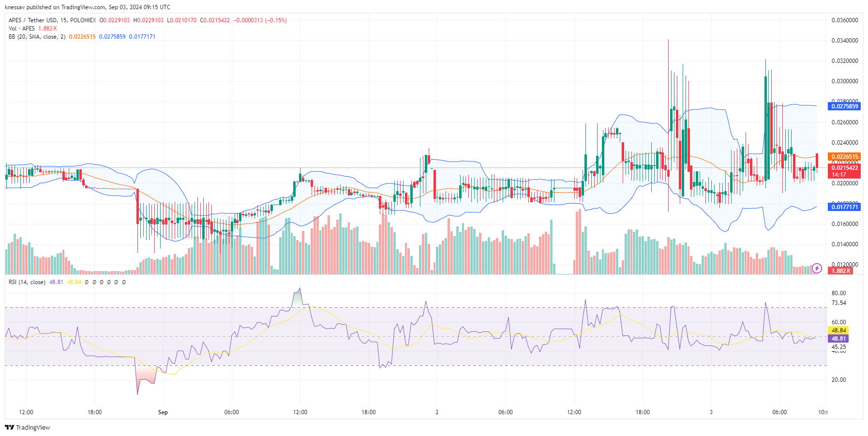Click the '2' date label on time axis
Screen dimensions: 868x436
point(437,412)
